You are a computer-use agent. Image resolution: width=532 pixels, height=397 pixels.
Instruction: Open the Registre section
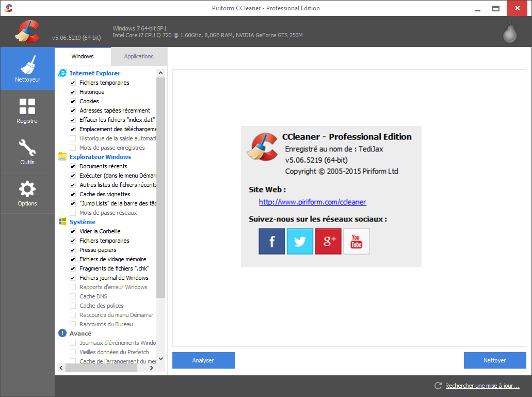point(27,110)
